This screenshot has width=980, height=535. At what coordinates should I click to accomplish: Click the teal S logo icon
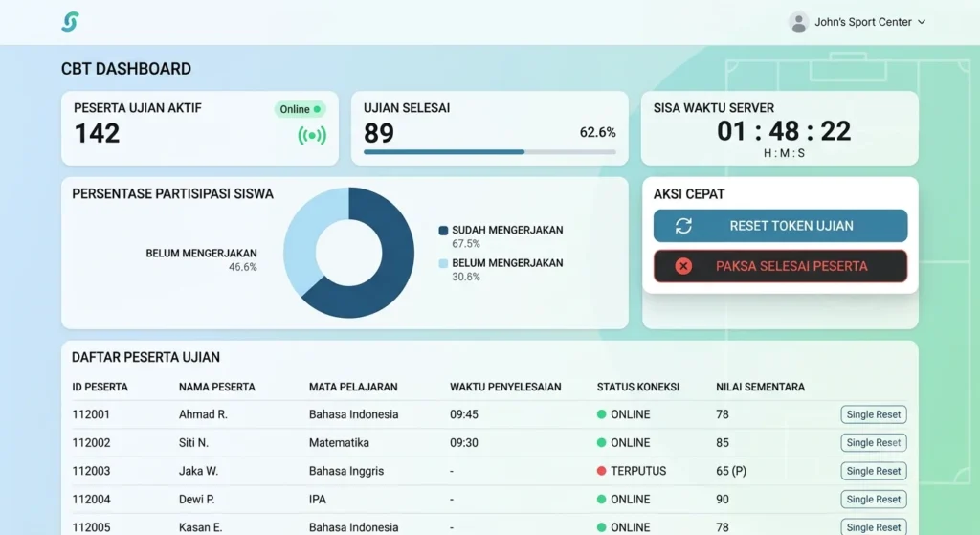70,22
